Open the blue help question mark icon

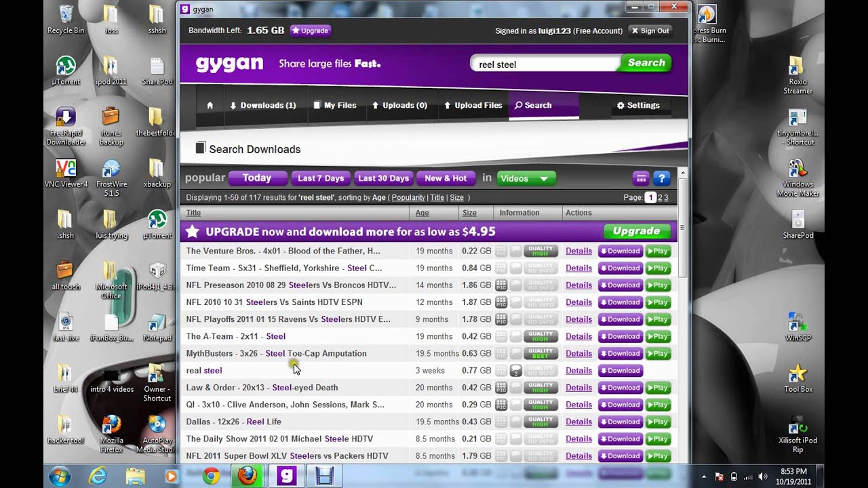(662, 178)
